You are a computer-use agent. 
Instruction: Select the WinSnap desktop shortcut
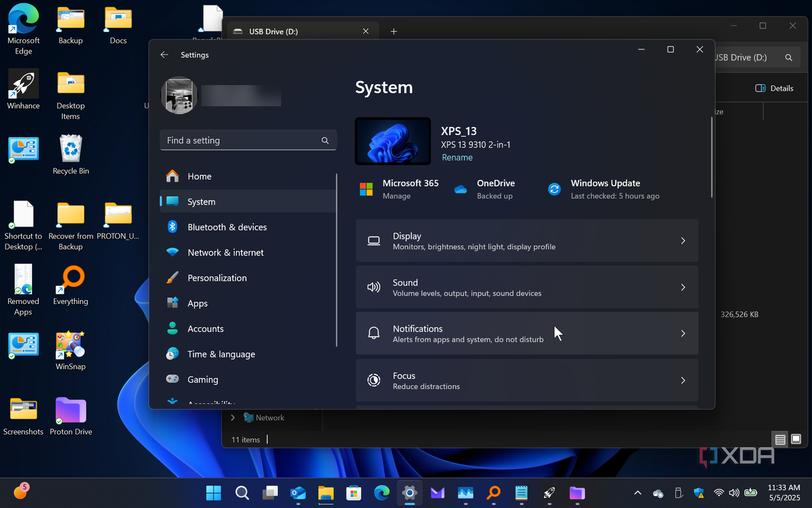tap(70, 350)
